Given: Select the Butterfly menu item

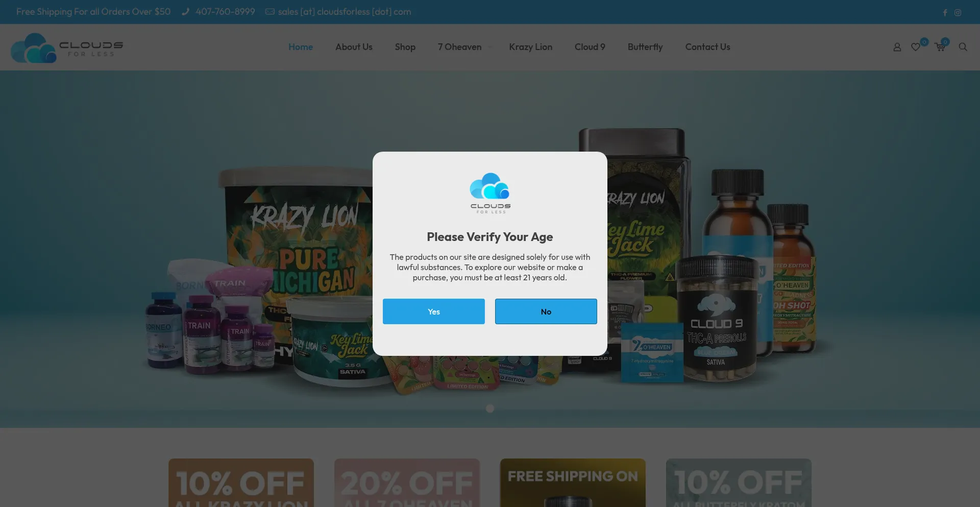Looking at the screenshot, I should (x=645, y=47).
